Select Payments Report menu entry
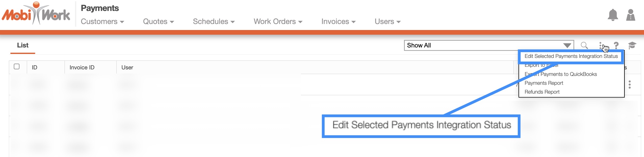Viewport: 644px width, 157px height. [x=544, y=83]
